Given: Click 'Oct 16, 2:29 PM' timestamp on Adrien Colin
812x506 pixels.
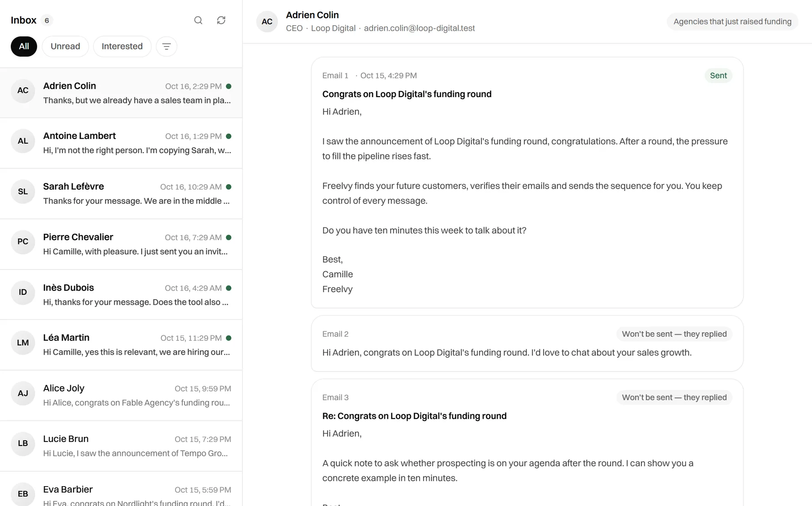Looking at the screenshot, I should tap(193, 86).
